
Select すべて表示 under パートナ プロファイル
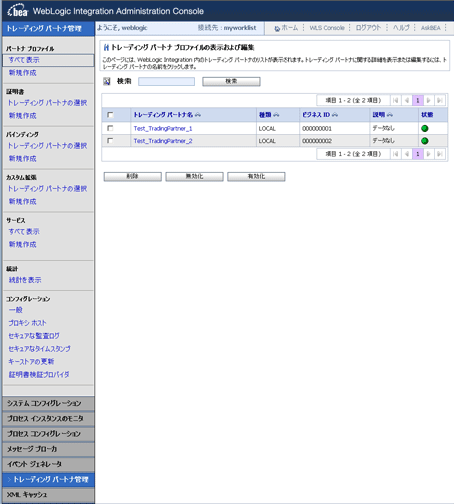coord(24,60)
